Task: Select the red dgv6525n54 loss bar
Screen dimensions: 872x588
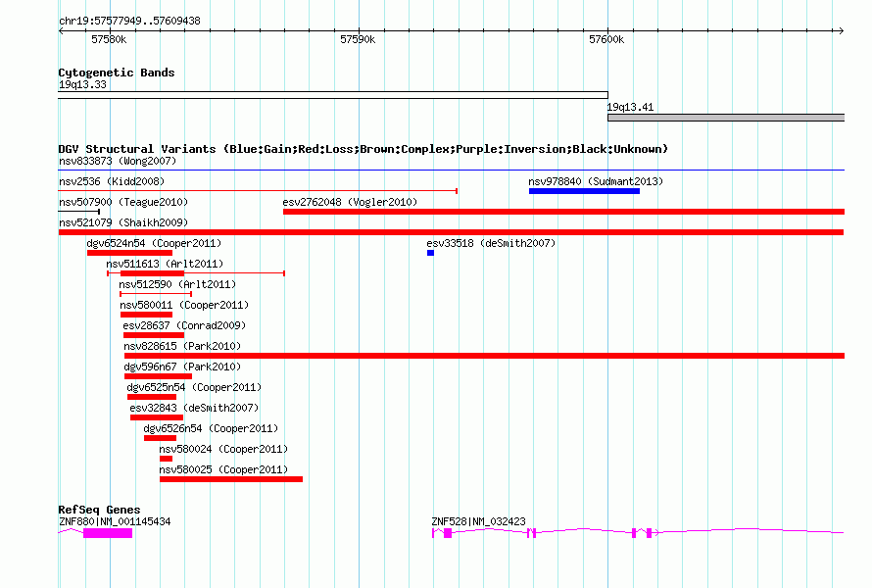Action: tap(152, 397)
